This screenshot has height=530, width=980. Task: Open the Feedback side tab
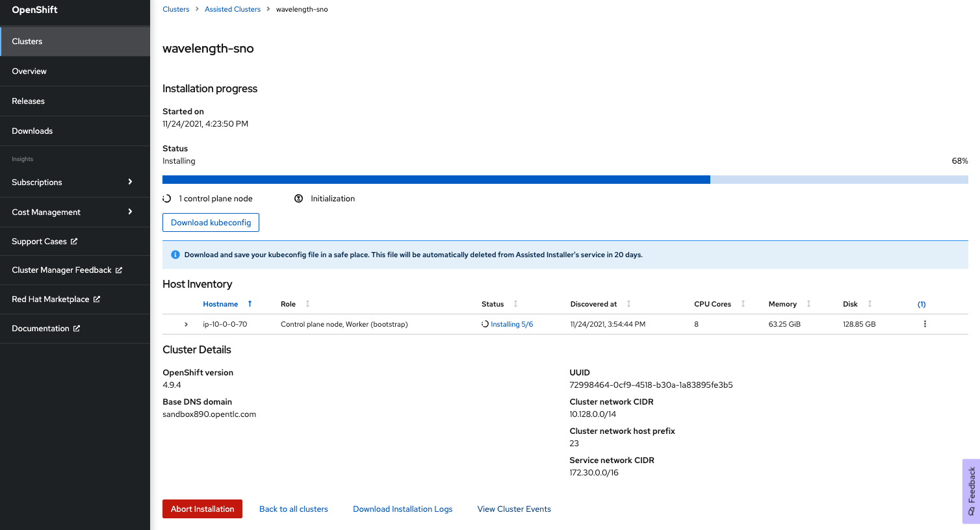[x=971, y=491]
